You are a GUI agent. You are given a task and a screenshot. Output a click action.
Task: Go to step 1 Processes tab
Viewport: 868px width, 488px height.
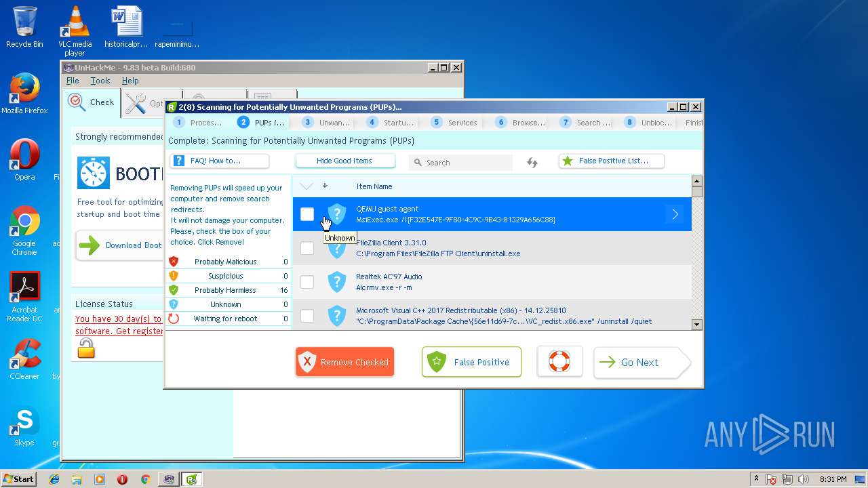[198, 123]
